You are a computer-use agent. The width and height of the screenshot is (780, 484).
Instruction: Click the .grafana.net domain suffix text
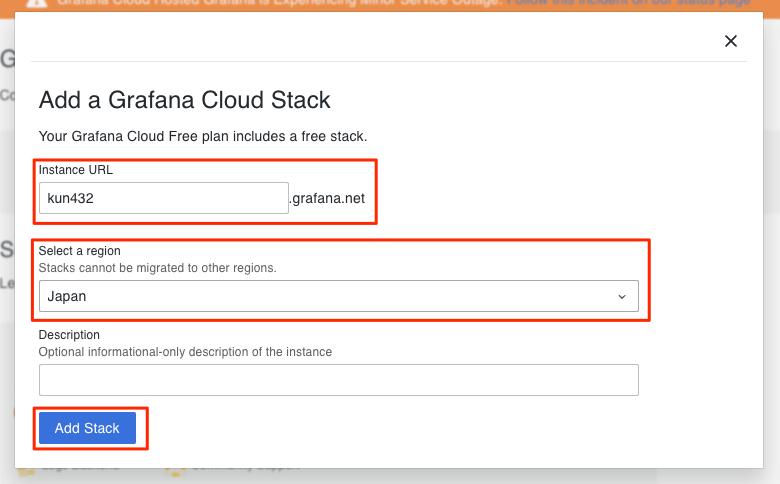tap(327, 198)
